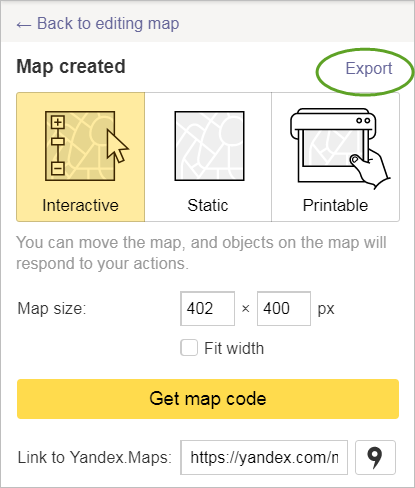The width and height of the screenshot is (415, 488).
Task: Select the Yandex.Maps link URL field
Action: click(264, 457)
